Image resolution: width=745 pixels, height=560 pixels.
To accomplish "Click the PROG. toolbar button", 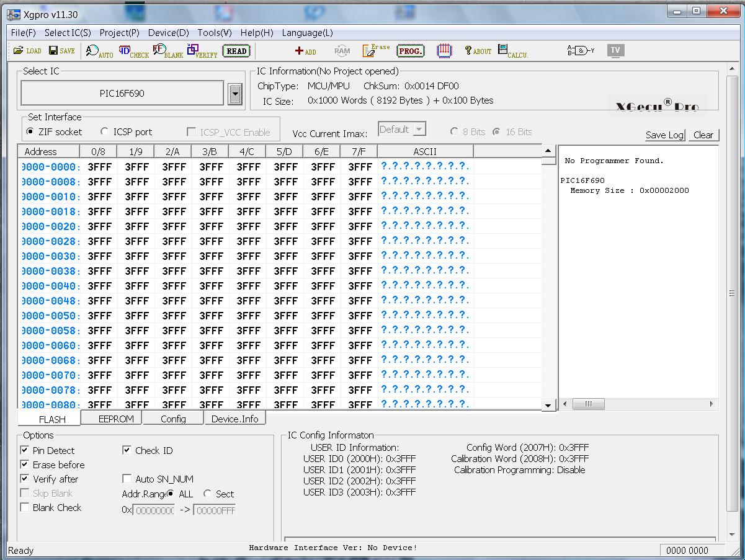I will pos(411,51).
